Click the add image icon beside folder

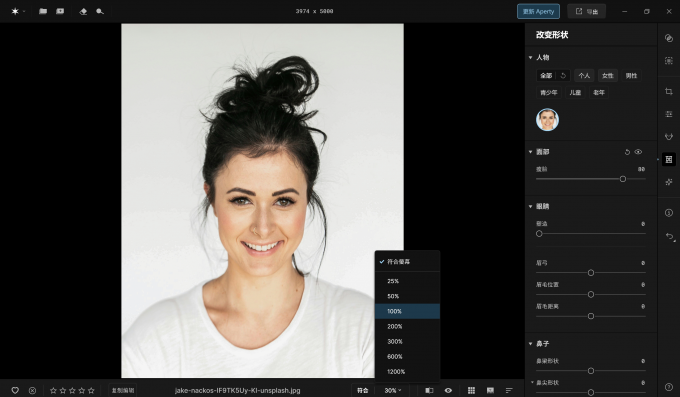pos(60,11)
